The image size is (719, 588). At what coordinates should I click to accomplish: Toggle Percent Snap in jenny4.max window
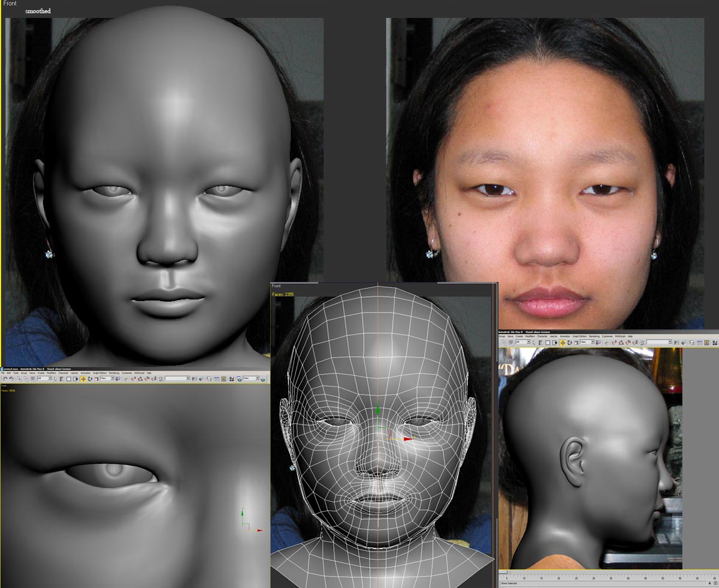[147, 379]
